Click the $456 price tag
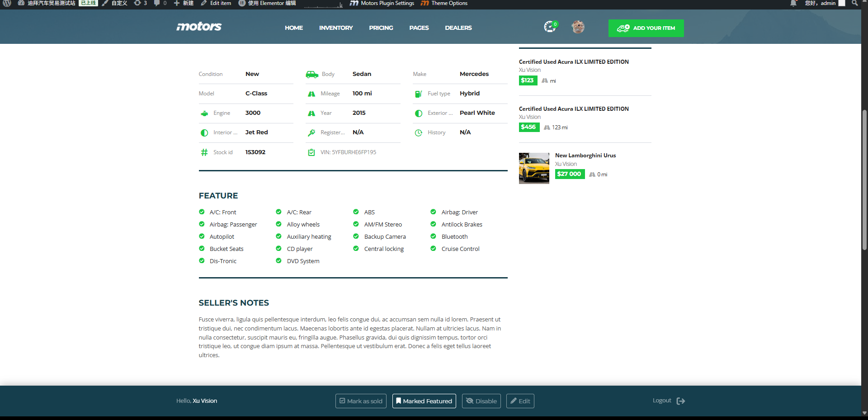868x420 pixels. tap(529, 127)
